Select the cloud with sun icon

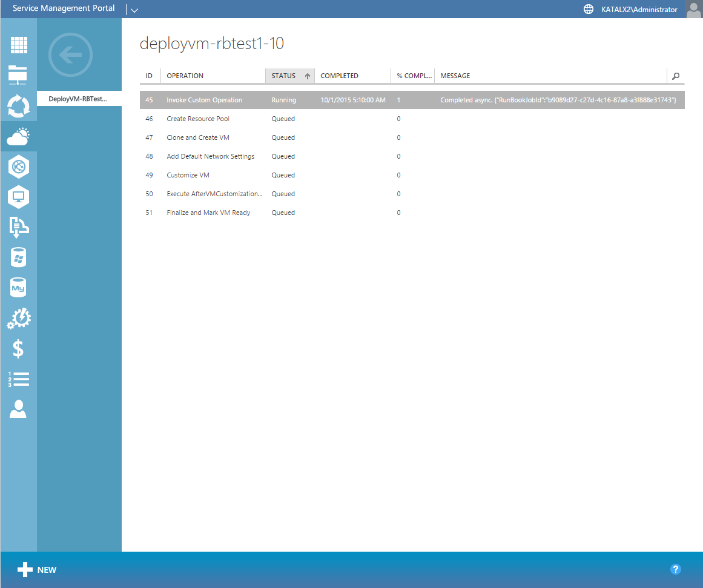coord(18,136)
